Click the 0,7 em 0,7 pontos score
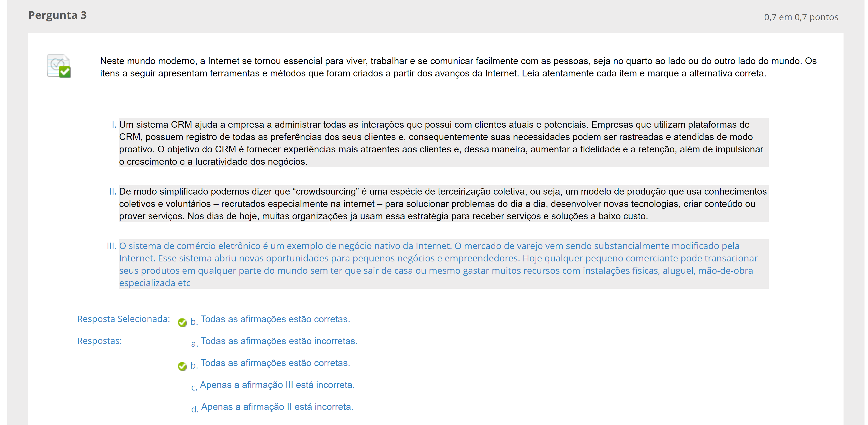The height and width of the screenshot is (425, 868). (801, 17)
